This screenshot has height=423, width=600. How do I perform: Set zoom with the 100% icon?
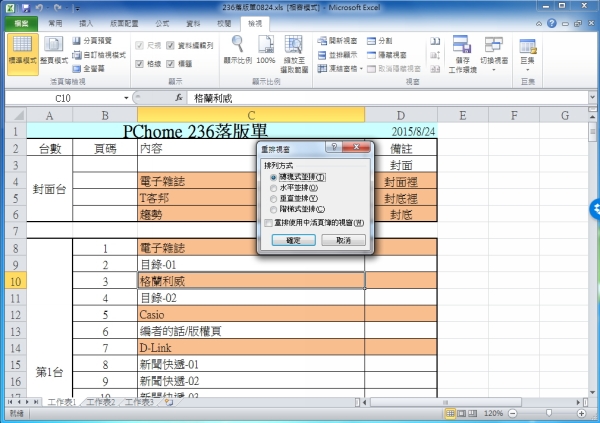pos(264,49)
